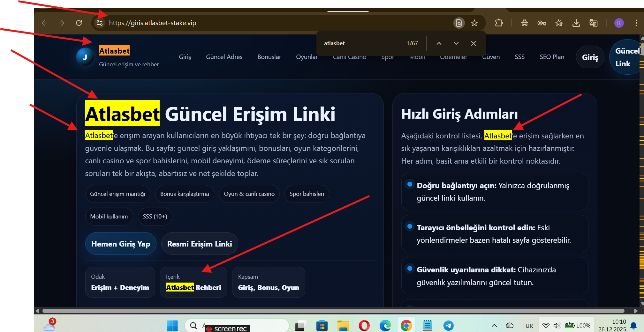
Task: Click the 'Güncel erişim ve rehber' tagline
Action: point(129,64)
